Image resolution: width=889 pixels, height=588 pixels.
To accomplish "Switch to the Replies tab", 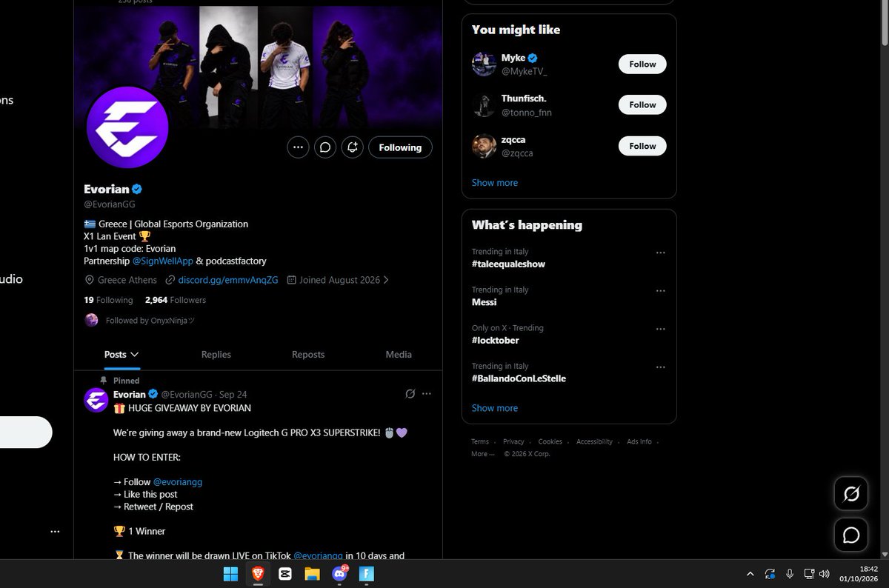I will pyautogui.click(x=216, y=355).
